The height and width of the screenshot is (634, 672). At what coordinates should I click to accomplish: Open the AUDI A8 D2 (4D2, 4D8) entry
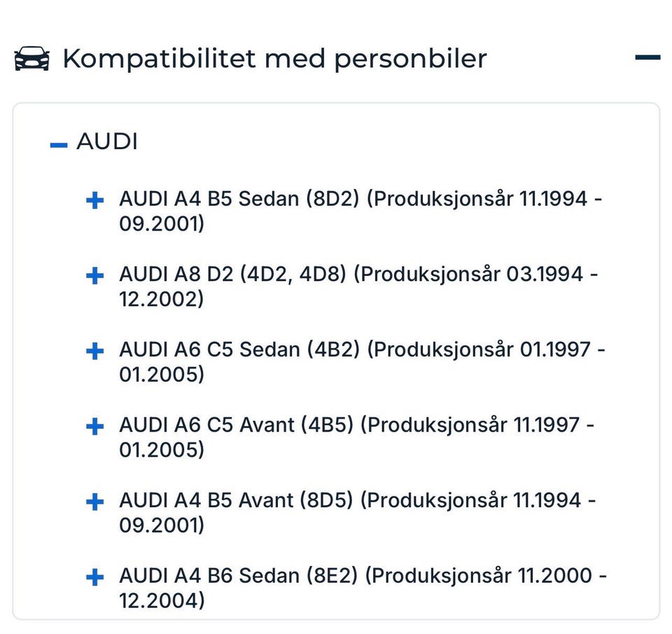(x=232, y=275)
